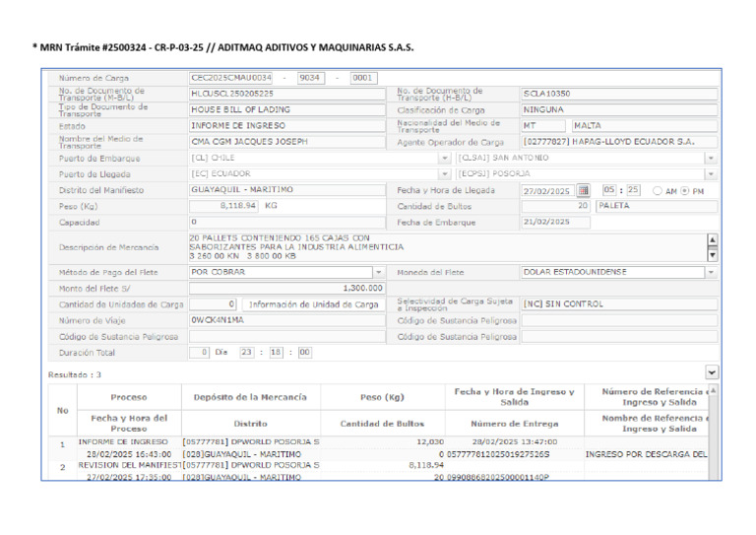
Task: Click the 28/02/2025 16:43:00 process date cell
Action: (129, 454)
